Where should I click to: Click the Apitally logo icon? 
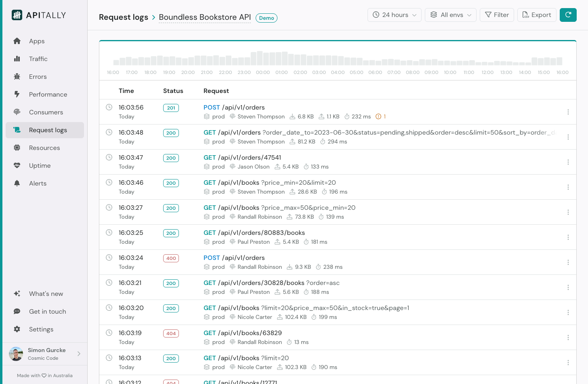[x=17, y=15]
